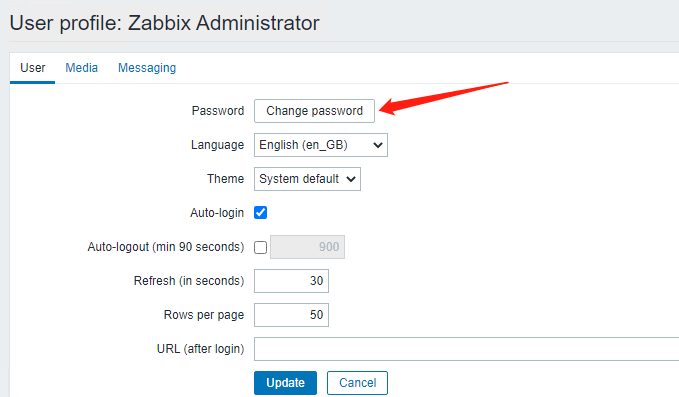Click the Password label
Screen dimensions: 679x397
(218, 111)
